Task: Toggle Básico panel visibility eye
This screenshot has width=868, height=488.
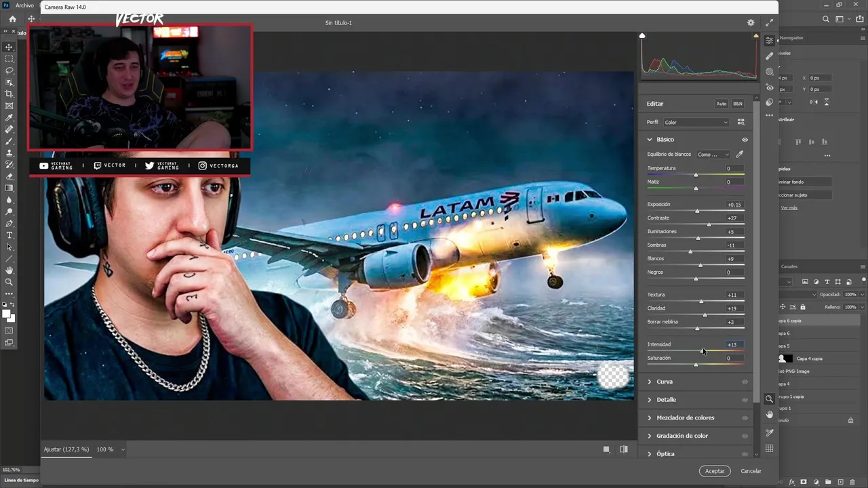Action: [x=745, y=140]
